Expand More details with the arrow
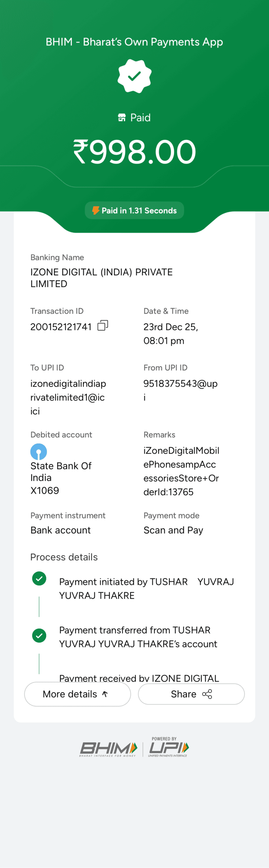This screenshot has height=868, width=269. (x=105, y=694)
